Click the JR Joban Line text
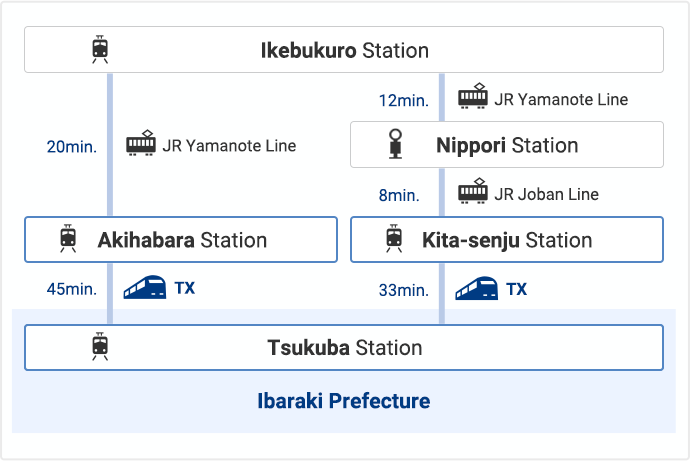 (546, 194)
